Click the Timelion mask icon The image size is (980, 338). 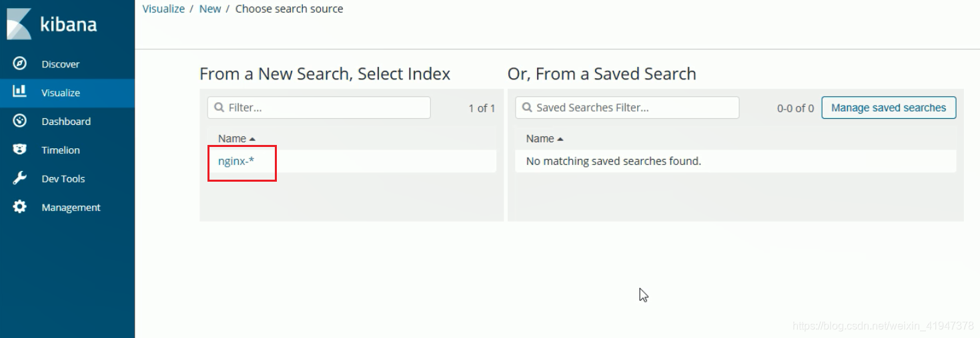click(x=20, y=150)
